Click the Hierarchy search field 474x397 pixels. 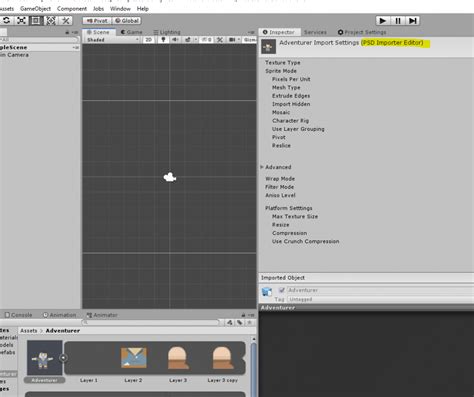click(x=39, y=40)
